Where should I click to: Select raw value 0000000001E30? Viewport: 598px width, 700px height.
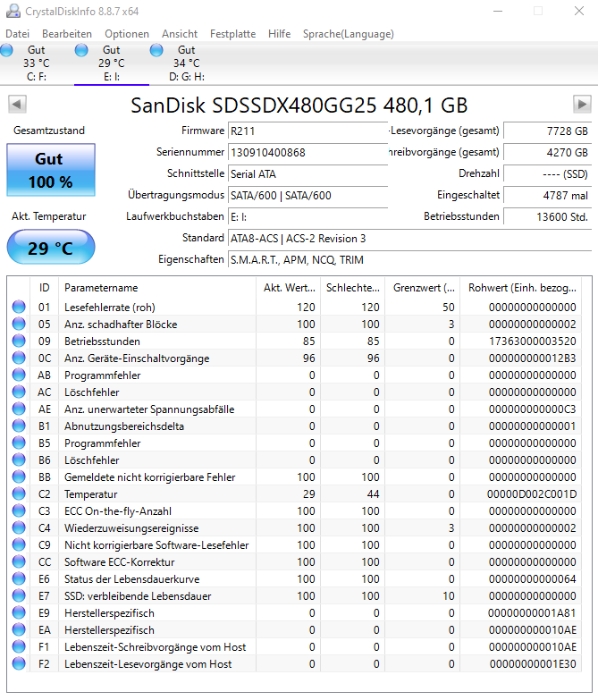pos(533,664)
